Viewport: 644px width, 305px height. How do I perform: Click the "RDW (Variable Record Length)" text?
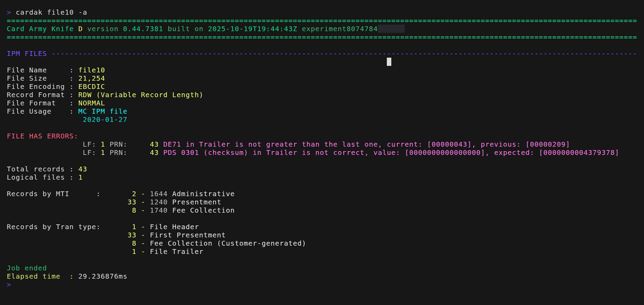[140, 95]
